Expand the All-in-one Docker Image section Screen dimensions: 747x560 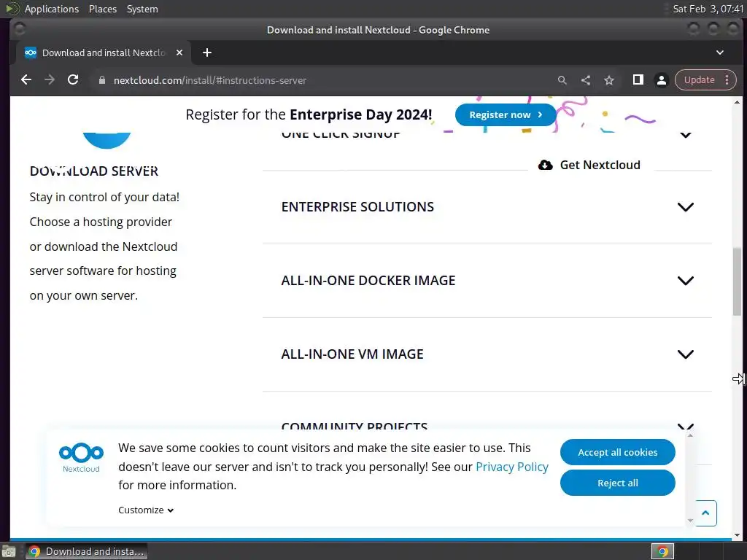(686, 281)
